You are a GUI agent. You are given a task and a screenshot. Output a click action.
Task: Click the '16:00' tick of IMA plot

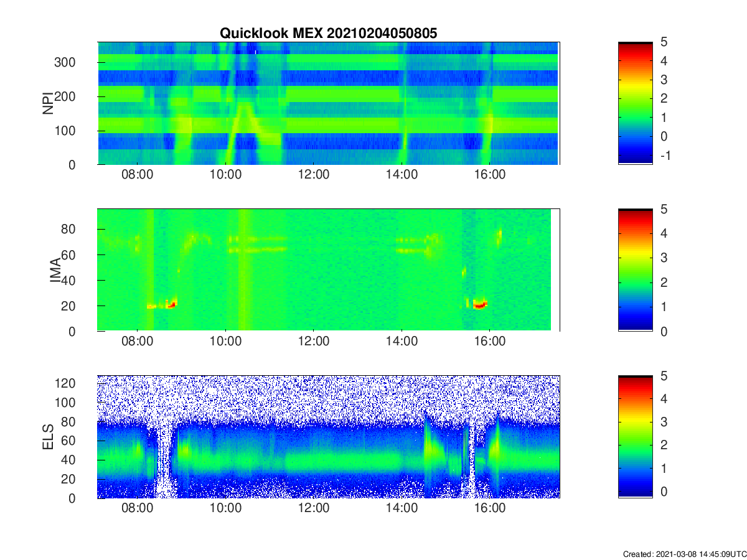click(x=490, y=342)
